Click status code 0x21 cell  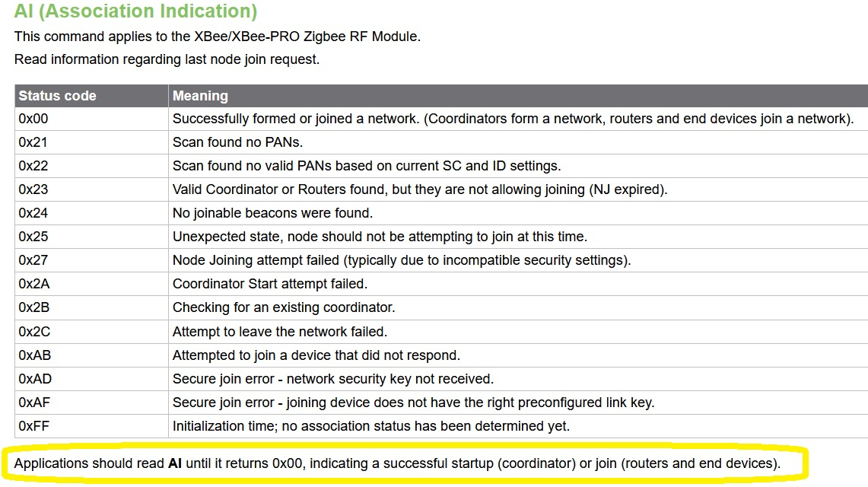91,142
